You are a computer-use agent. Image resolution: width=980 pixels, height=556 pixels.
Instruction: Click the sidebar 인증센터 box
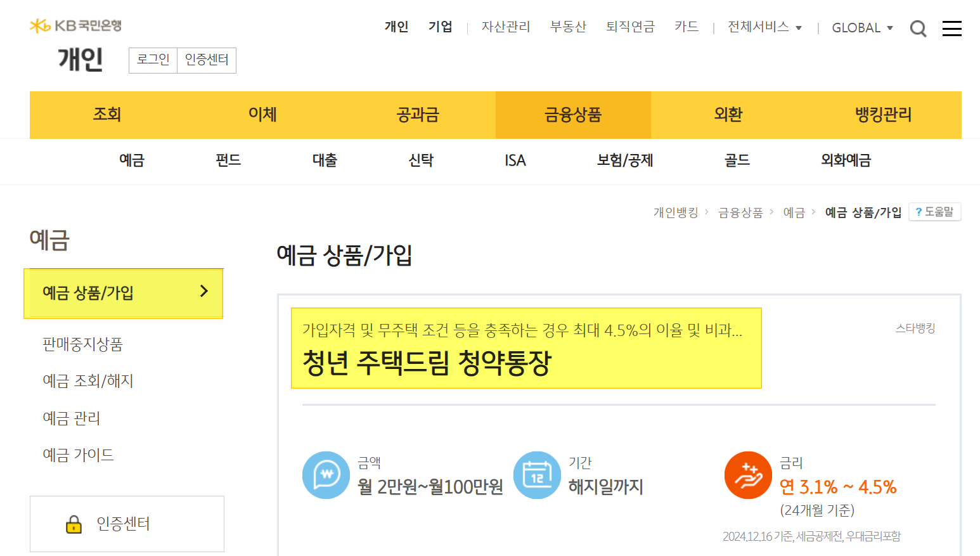127,524
